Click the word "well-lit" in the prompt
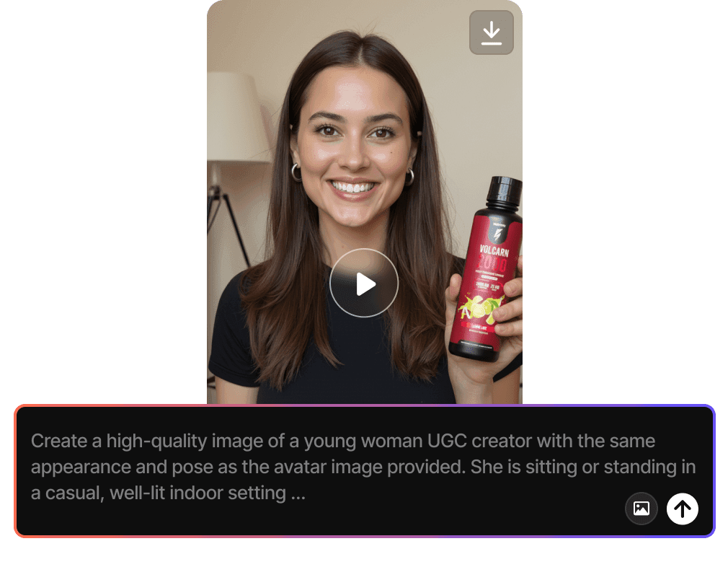Viewport: 728px width, 567px height. [137, 493]
